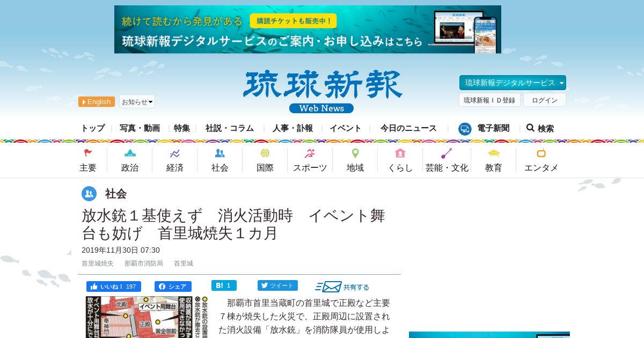Click the 首里城焼失 tag link
The image size is (644, 338).
[98, 263]
